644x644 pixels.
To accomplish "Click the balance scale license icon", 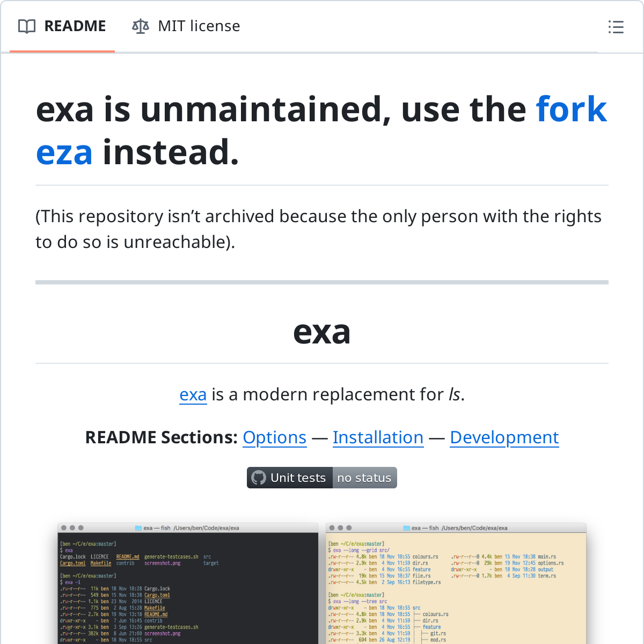I will [140, 26].
